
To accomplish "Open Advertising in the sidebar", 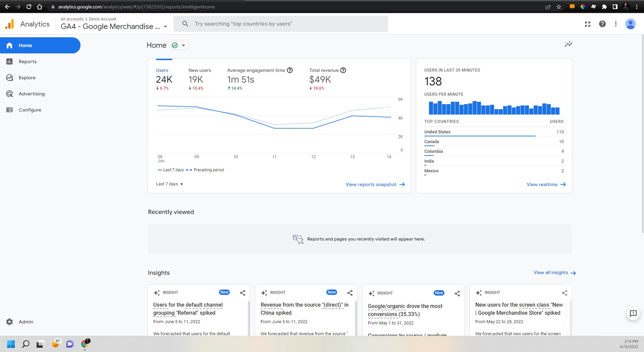I will (x=32, y=94).
